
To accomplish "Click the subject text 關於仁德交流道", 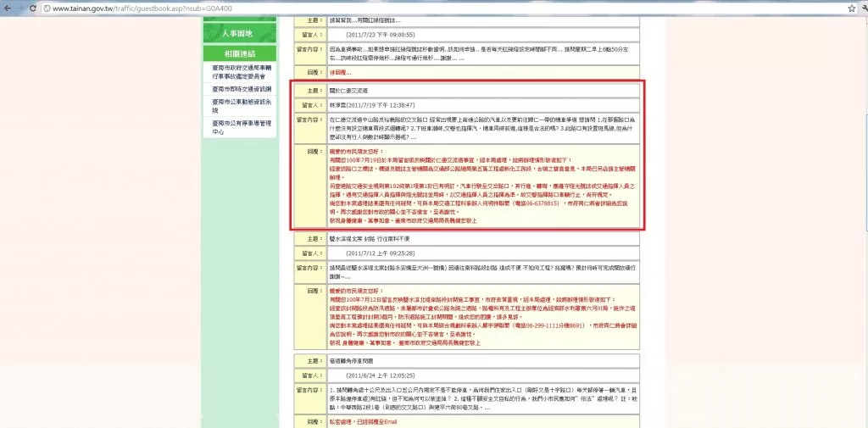I will coord(348,90).
